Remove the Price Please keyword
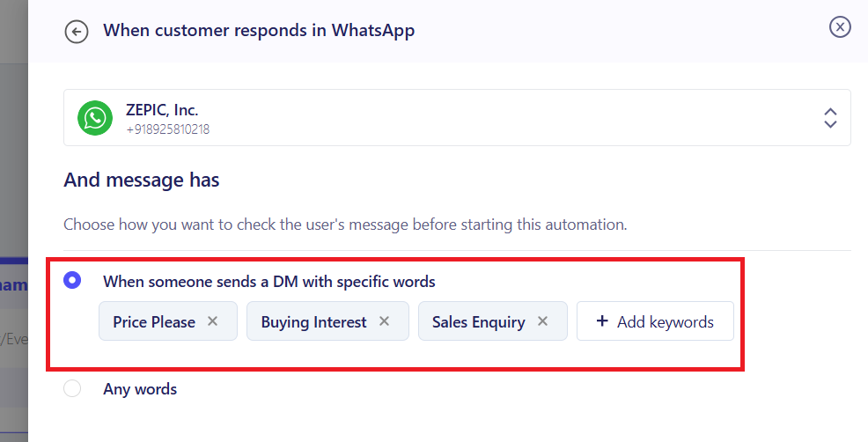868x442 pixels. (212, 321)
